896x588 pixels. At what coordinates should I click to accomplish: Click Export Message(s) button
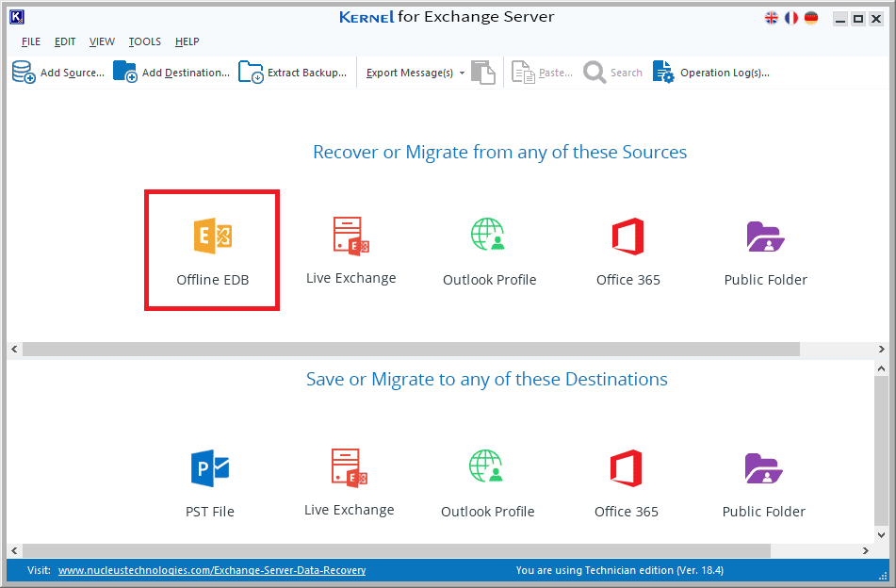(409, 73)
